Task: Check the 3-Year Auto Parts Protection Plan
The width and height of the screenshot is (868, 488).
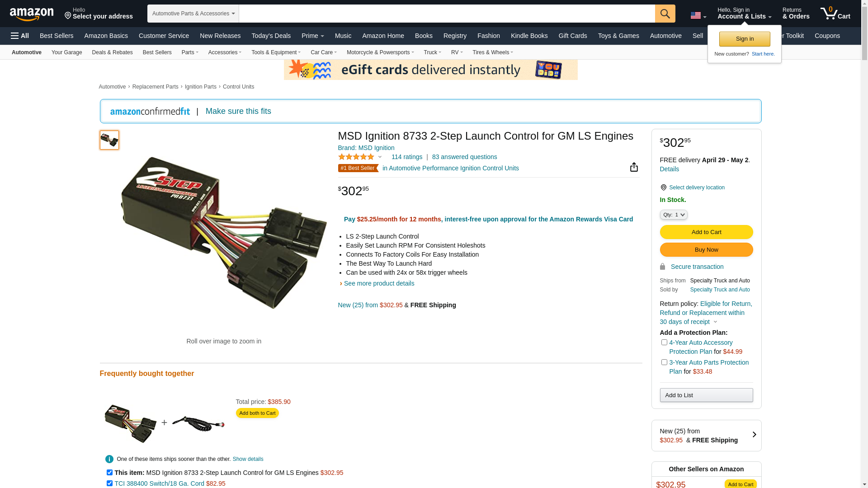Action: [x=664, y=362]
